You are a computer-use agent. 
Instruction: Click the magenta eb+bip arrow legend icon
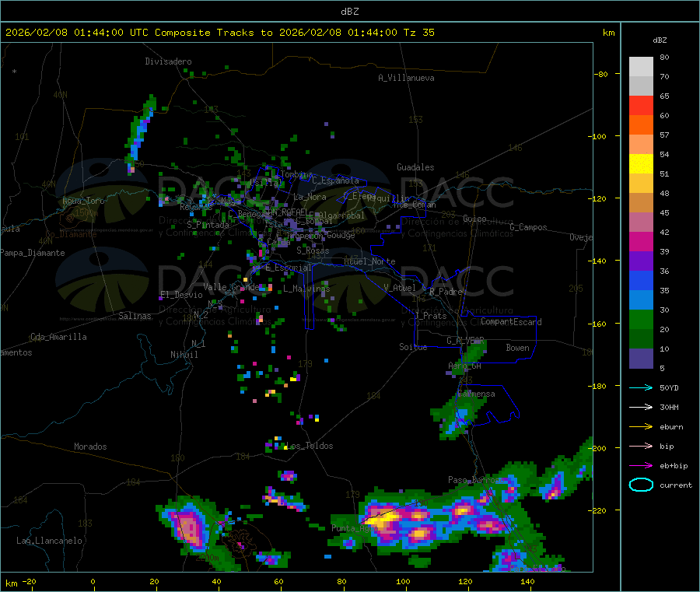point(641,466)
